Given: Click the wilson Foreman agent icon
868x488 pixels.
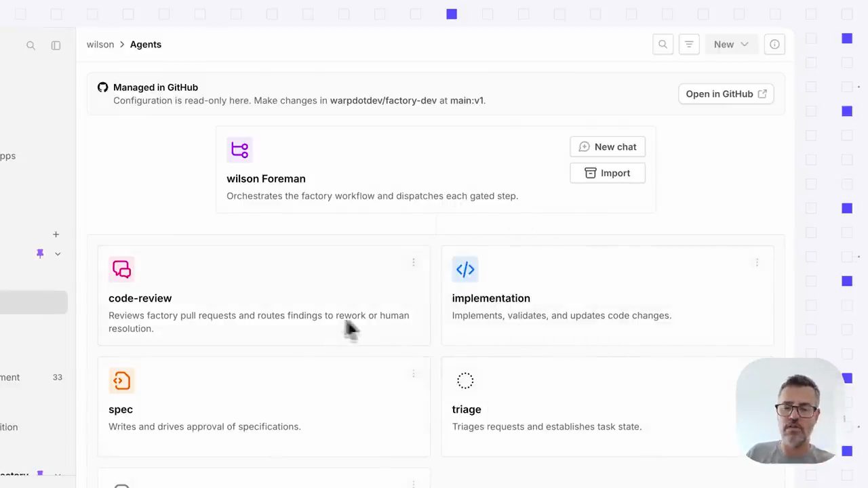Looking at the screenshot, I should click(x=239, y=150).
